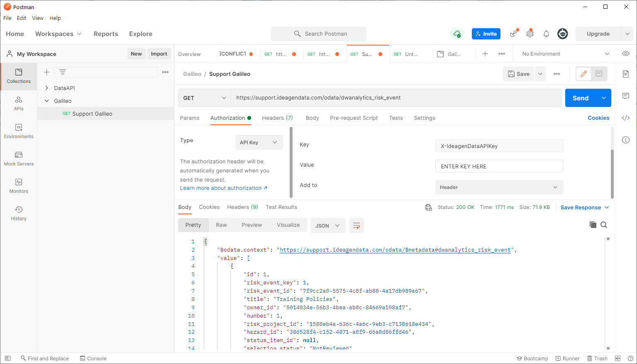Open the request info panel
The width and height of the screenshot is (637, 364).
click(626, 140)
